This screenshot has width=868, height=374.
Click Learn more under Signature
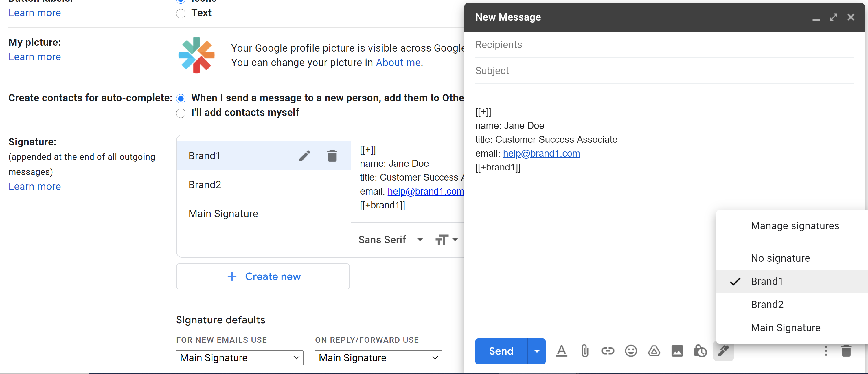click(35, 186)
